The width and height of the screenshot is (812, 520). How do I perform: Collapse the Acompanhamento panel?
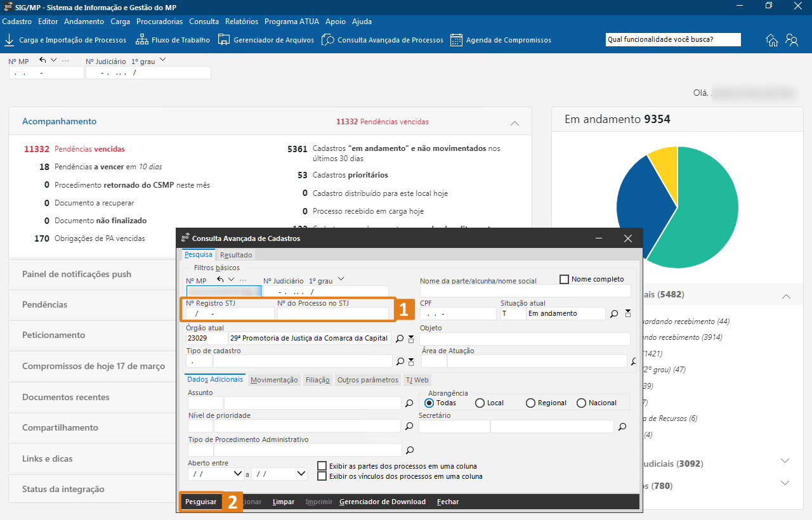(x=514, y=122)
